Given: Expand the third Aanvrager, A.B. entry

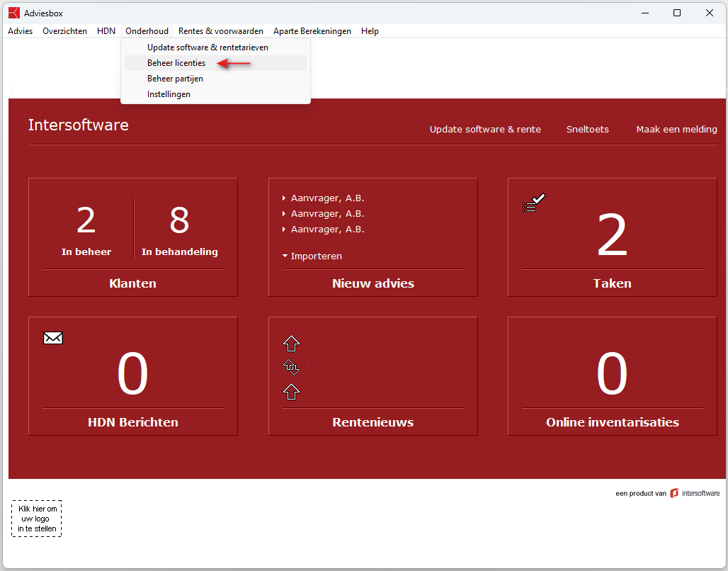Looking at the screenshot, I should [x=323, y=229].
